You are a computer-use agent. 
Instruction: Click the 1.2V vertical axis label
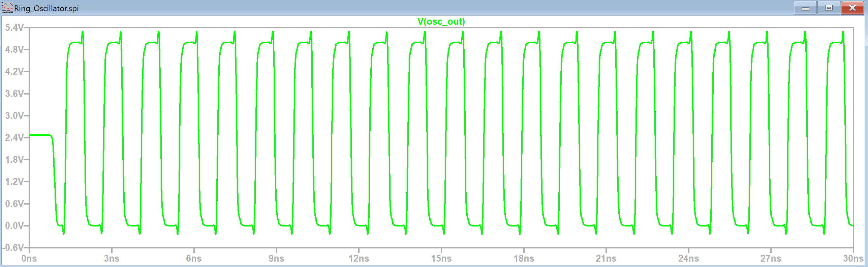[x=14, y=182]
